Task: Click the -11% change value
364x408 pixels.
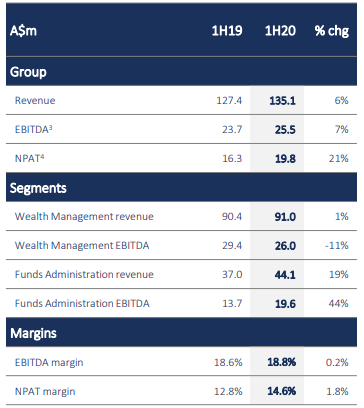Action: [337, 245]
